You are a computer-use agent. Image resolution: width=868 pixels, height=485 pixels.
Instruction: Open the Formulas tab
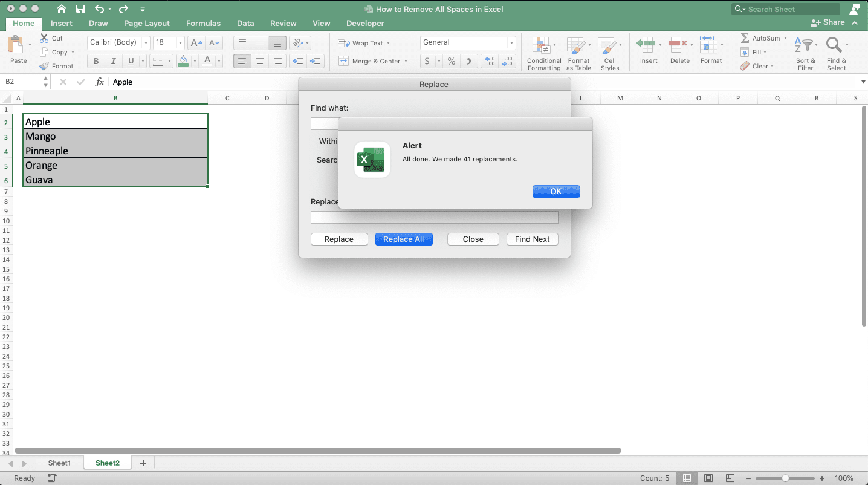pyautogui.click(x=203, y=23)
